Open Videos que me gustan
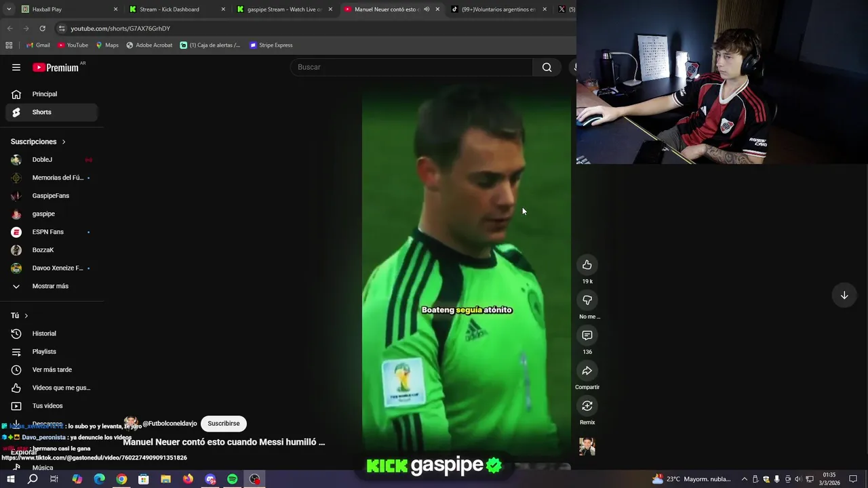Image resolution: width=868 pixels, height=488 pixels. pos(51,388)
